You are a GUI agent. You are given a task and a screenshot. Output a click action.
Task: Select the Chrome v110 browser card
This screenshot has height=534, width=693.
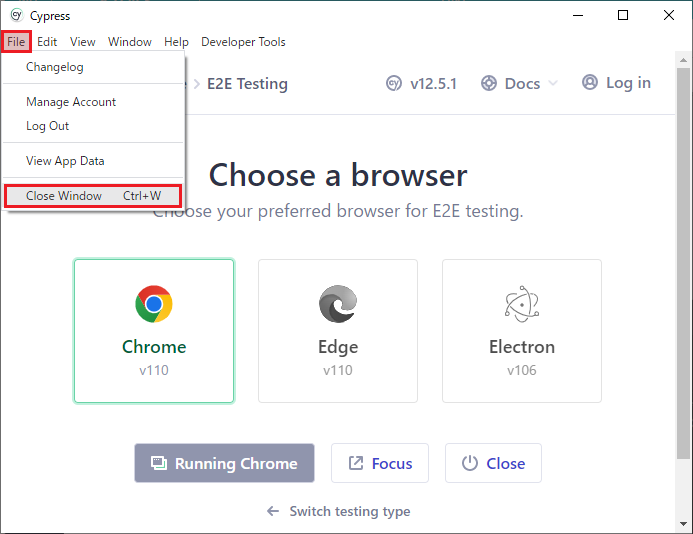(154, 331)
